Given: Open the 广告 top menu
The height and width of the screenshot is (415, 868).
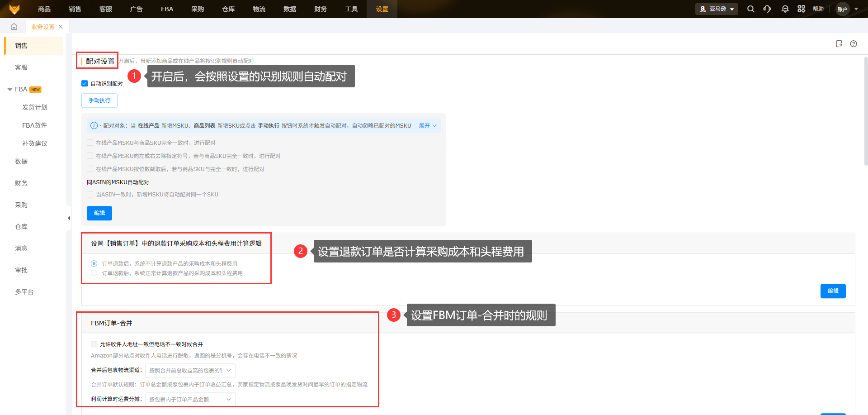Looking at the screenshot, I should [x=137, y=9].
